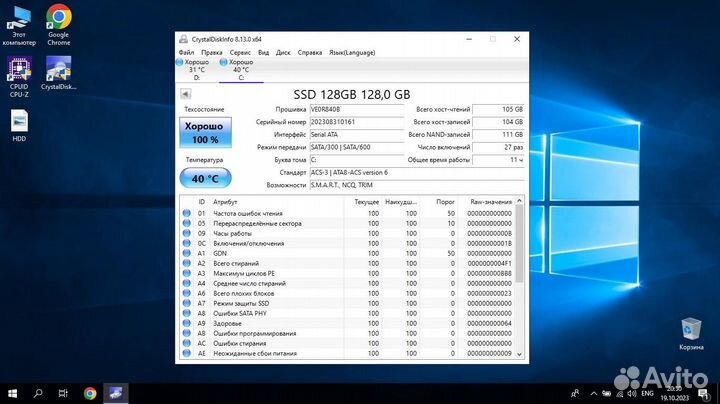The height and width of the screenshot is (404, 720).
Task: Click the Текущее column header
Action: point(366,202)
